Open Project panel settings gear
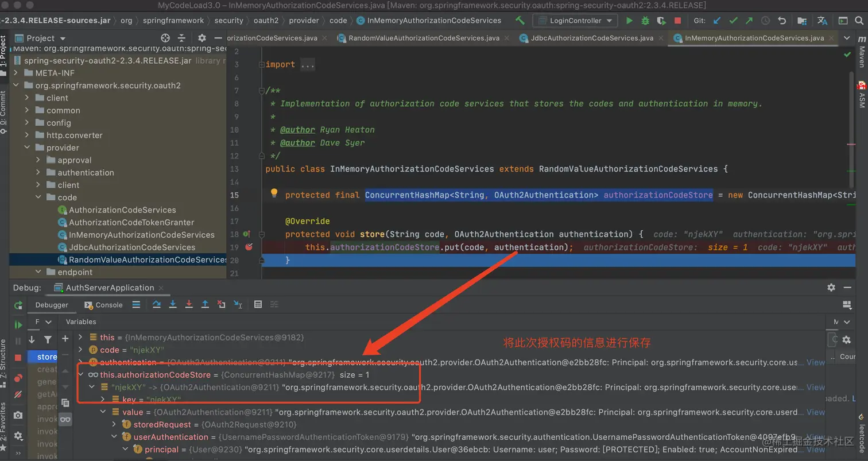Viewport: 868px width, 461px height. pos(201,38)
